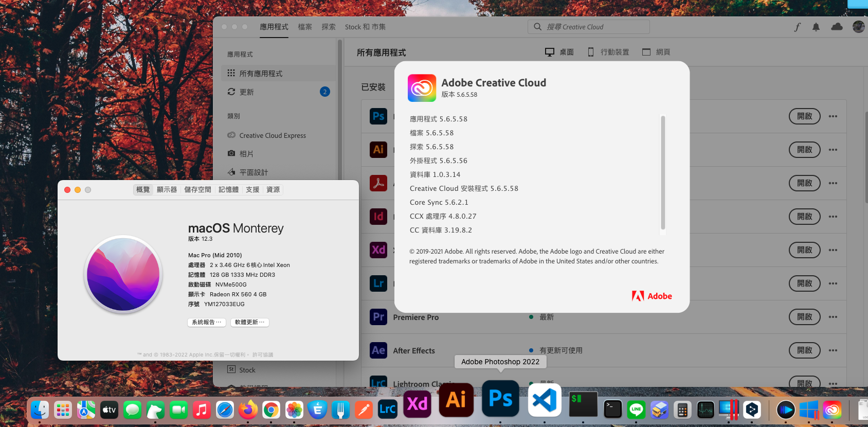Open Finder from the Dock
Screen dimensions: 868x427
click(40, 410)
